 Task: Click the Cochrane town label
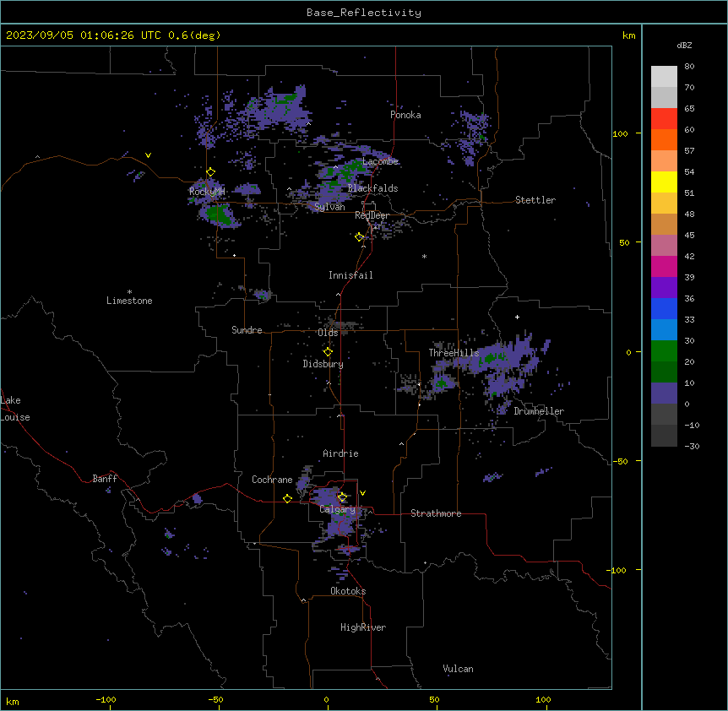(272, 480)
